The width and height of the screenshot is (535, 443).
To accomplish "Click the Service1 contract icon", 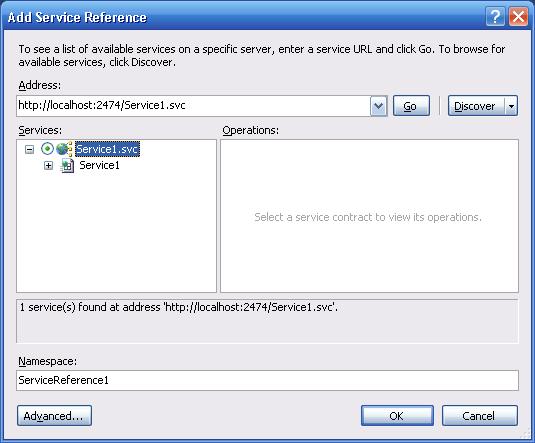I will (x=67, y=166).
